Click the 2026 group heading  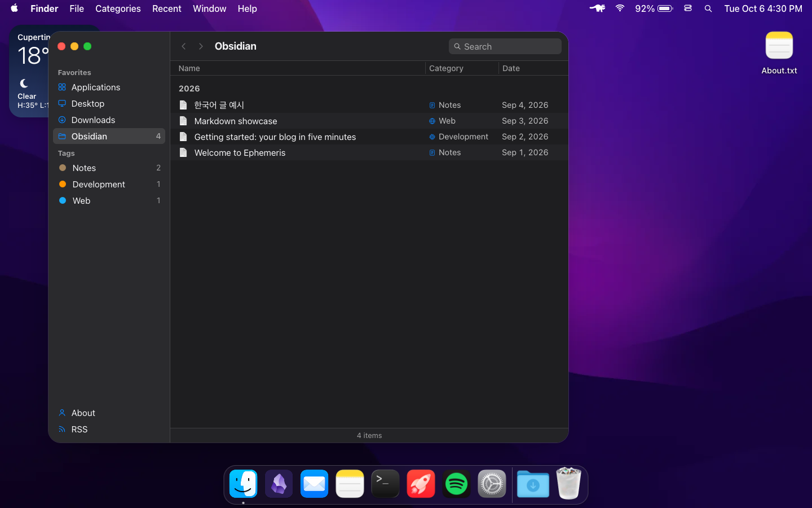(189, 89)
